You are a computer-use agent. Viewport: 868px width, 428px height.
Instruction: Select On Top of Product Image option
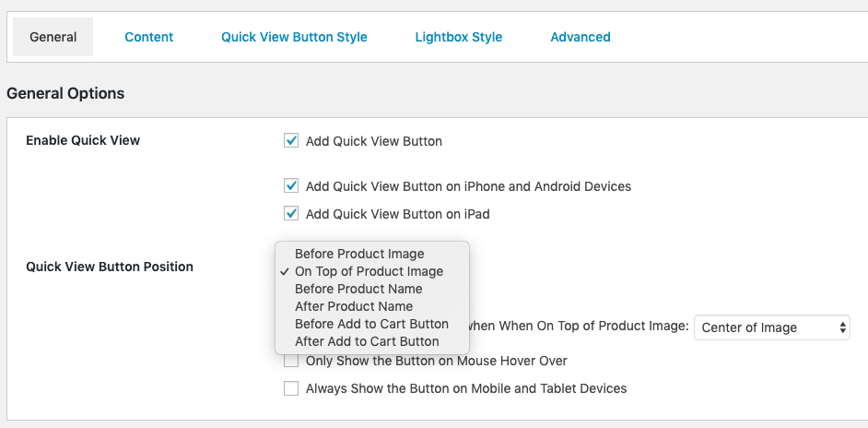pyautogui.click(x=369, y=271)
